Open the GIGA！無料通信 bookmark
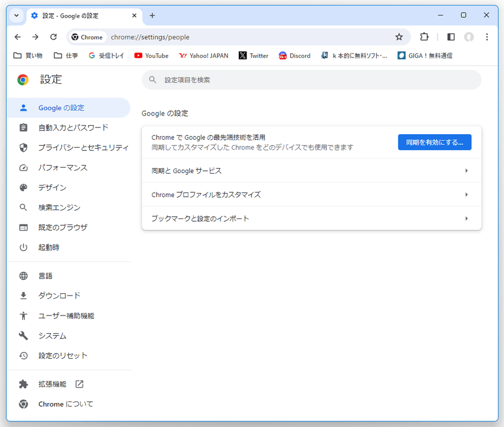 (425, 55)
